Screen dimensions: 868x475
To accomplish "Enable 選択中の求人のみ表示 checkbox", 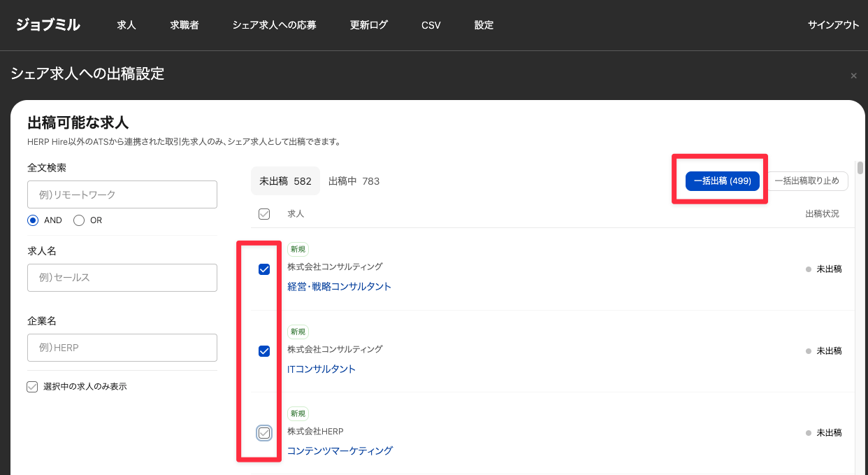I will (32, 386).
